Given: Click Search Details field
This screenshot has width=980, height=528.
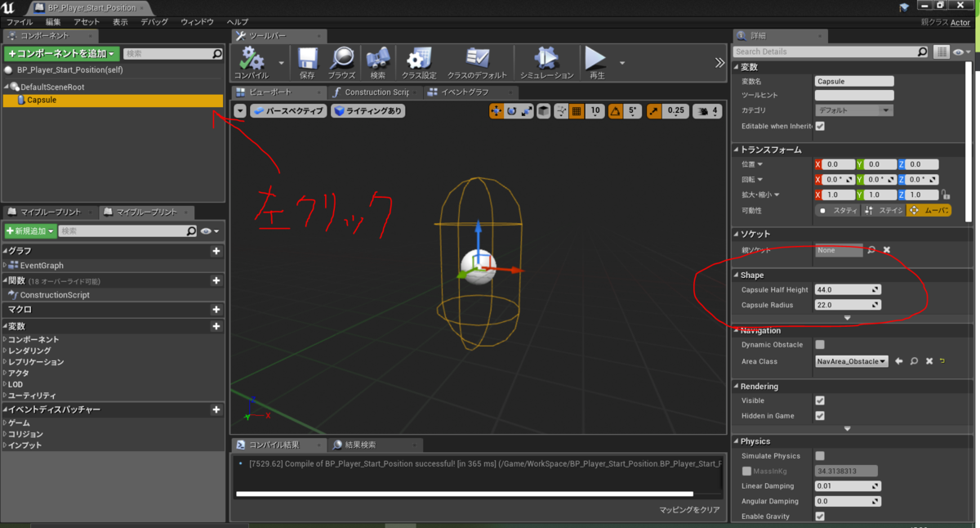Looking at the screenshot, I should point(831,51).
